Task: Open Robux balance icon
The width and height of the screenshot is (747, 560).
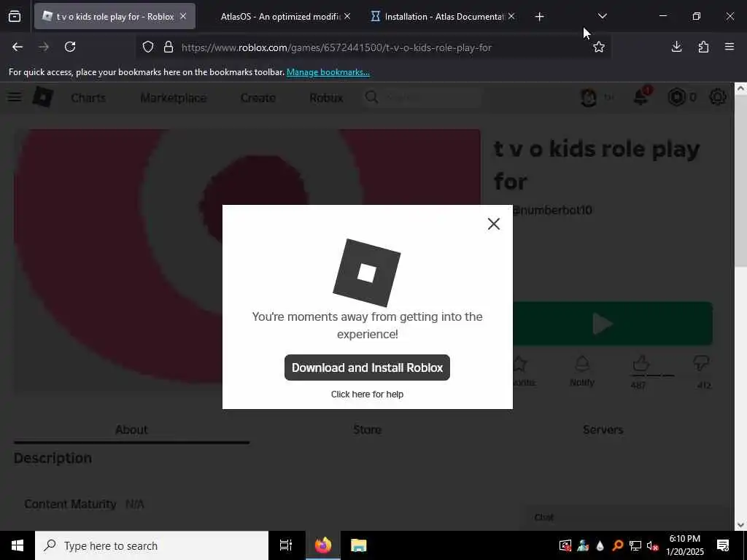Action: 676,98
